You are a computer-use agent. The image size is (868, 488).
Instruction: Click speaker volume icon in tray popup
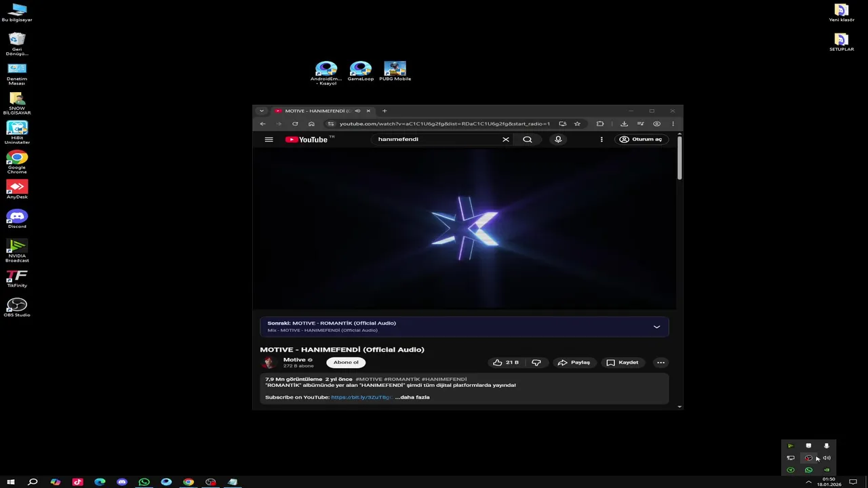(827, 458)
